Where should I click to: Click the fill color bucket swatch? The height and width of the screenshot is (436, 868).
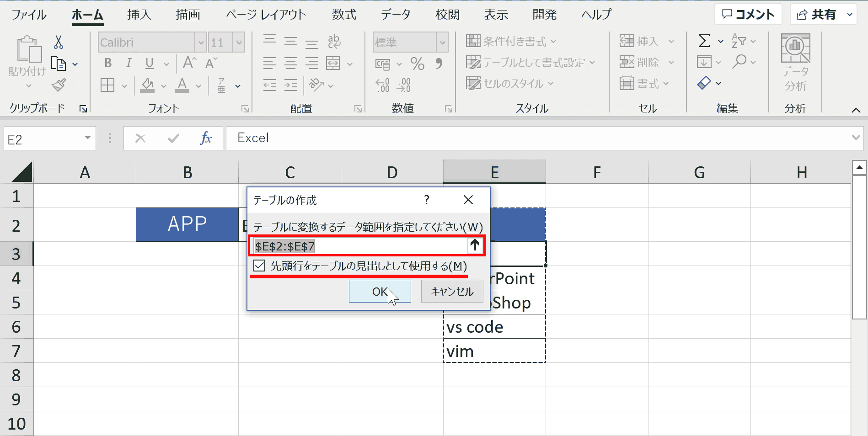point(147,85)
